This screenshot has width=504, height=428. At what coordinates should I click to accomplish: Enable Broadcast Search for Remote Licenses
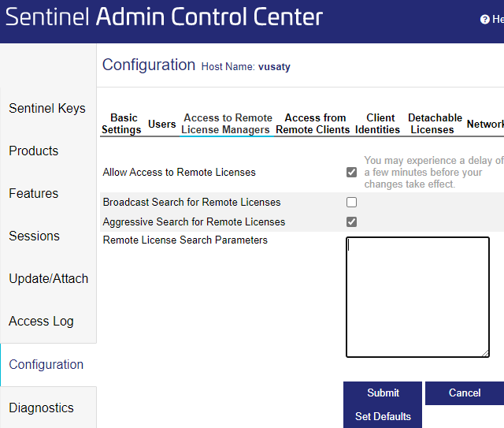coord(351,202)
